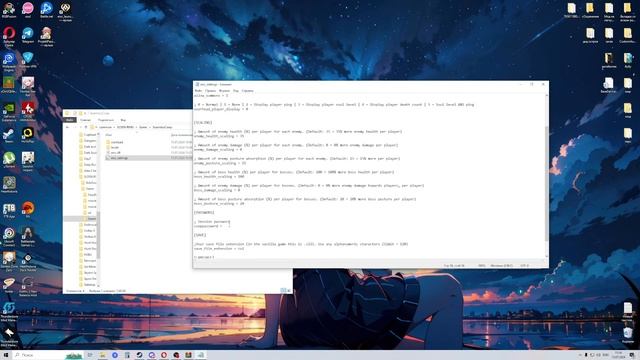Launch the pink osu! desktop icon
This screenshot has width=640, height=360.
click(x=28, y=10)
